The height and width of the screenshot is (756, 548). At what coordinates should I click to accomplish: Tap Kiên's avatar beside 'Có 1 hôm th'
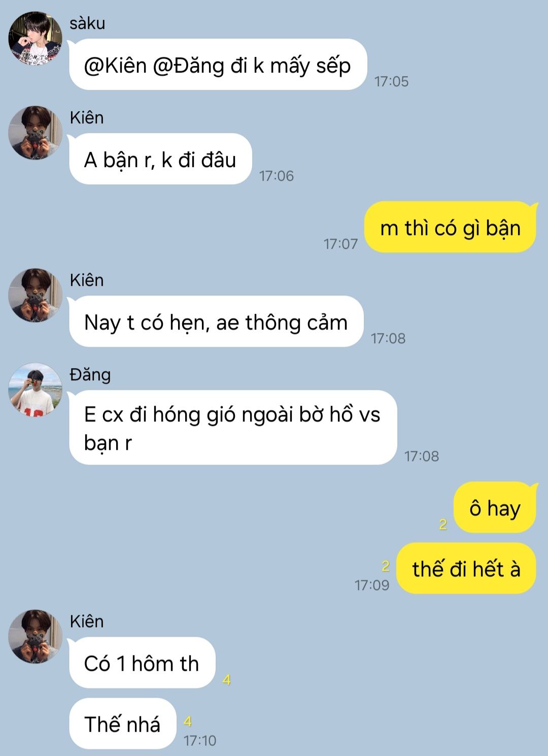[35, 636]
